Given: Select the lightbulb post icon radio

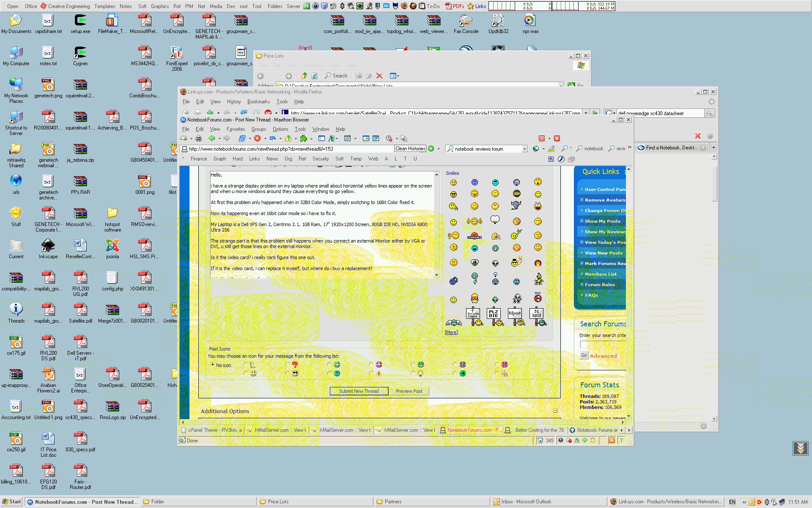Looking at the screenshot, I should coord(413,373).
